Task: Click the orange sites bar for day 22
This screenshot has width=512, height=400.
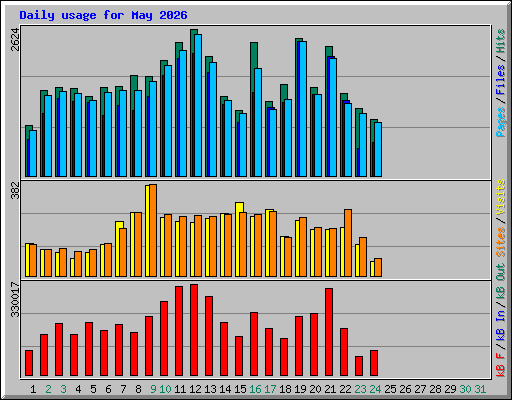Action: click(x=348, y=243)
